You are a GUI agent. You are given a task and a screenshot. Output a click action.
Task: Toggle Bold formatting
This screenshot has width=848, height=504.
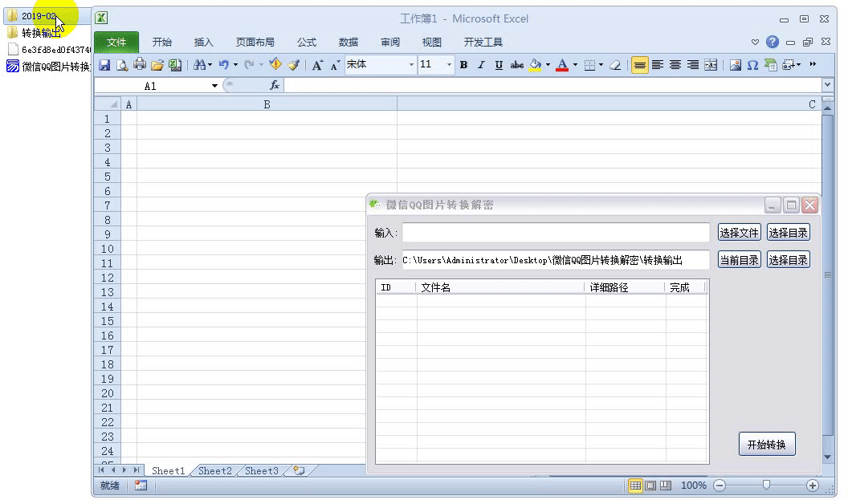pyautogui.click(x=463, y=65)
